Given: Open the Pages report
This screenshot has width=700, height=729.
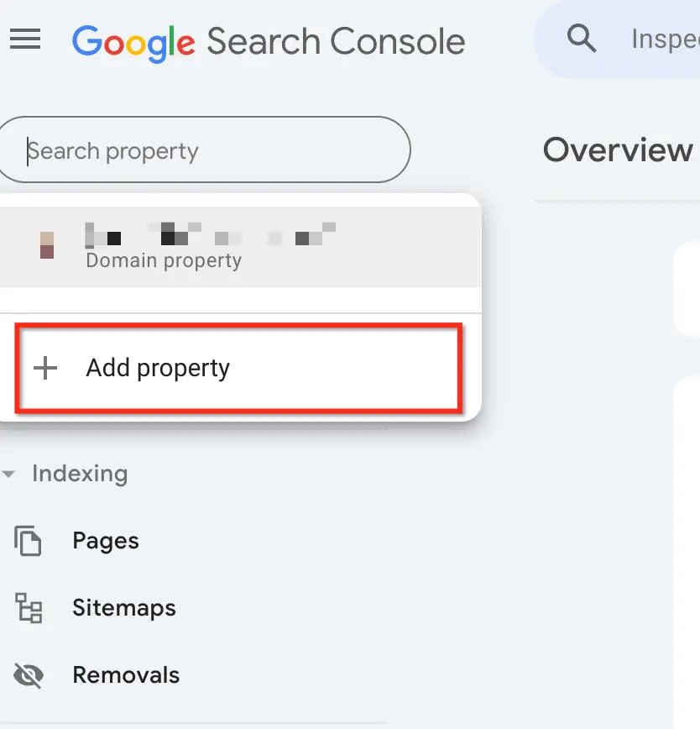Looking at the screenshot, I should tap(106, 541).
